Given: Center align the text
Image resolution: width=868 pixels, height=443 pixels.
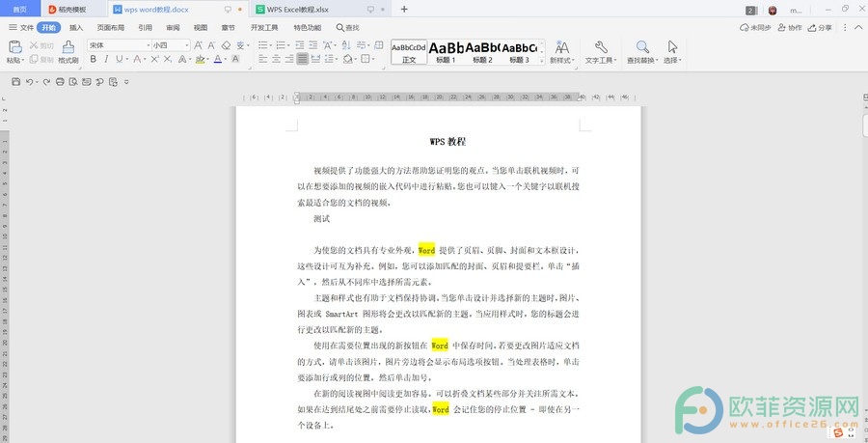Looking at the screenshot, I should pos(276,59).
